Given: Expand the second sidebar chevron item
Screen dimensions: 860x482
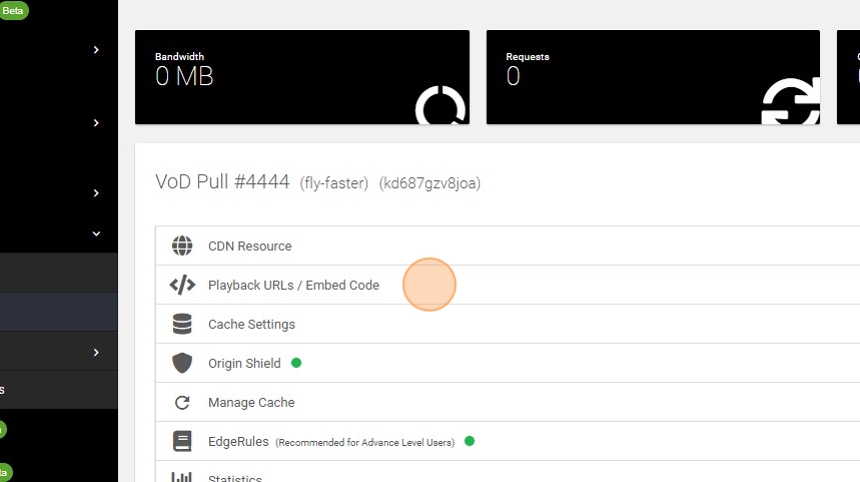Looking at the screenshot, I should (x=96, y=123).
